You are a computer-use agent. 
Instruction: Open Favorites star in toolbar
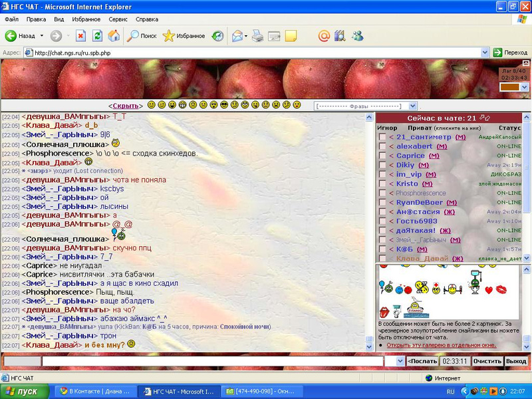click(169, 36)
